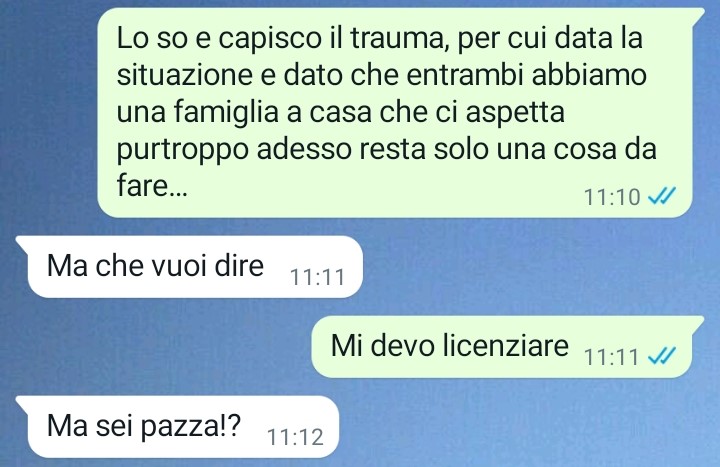
Task: Click the word 'purtroppo' in the long message
Action: (183, 151)
